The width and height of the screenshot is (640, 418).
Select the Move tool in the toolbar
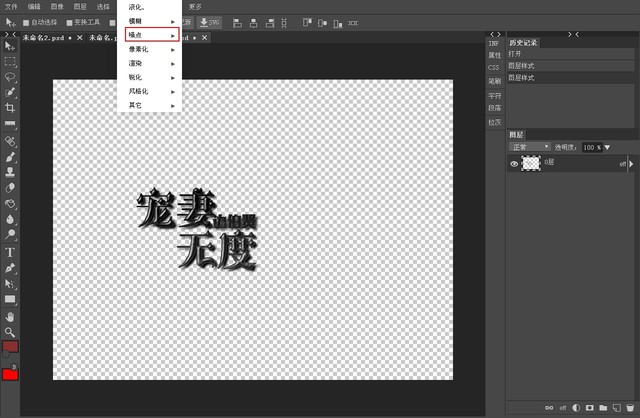pyautogui.click(x=10, y=46)
